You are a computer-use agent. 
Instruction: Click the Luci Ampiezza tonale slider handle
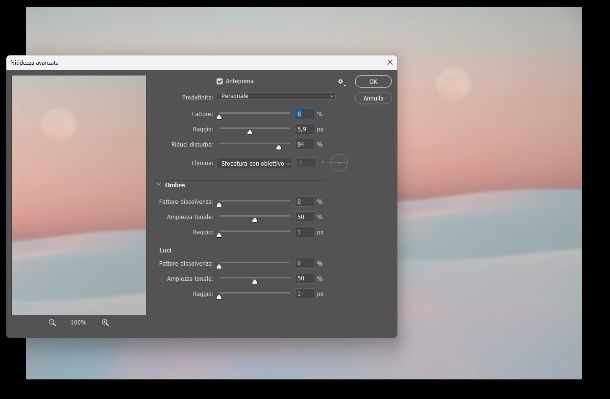click(255, 282)
